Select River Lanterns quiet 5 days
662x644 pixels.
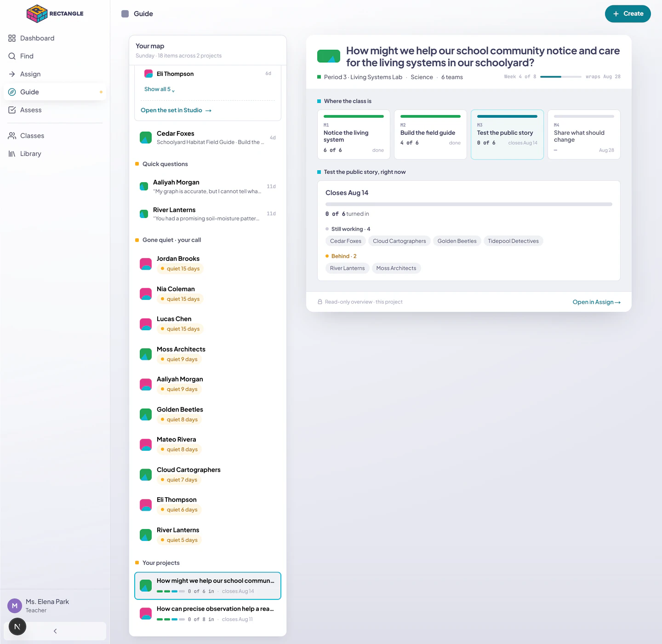click(208, 535)
